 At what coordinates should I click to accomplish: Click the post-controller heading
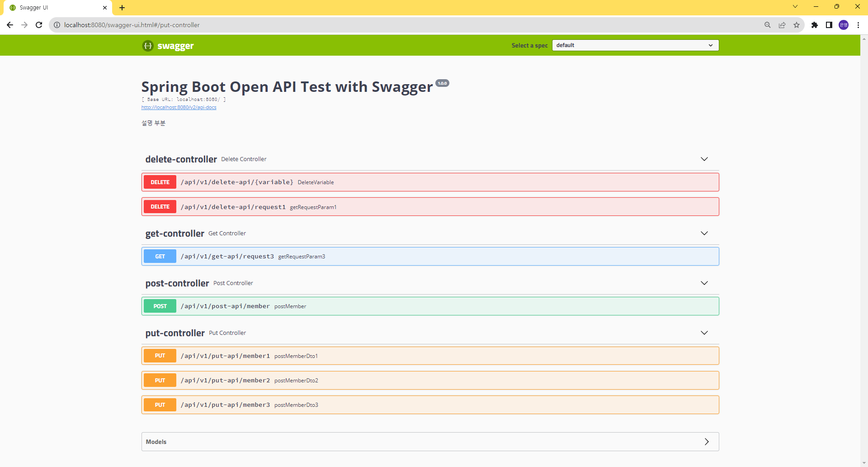click(177, 283)
